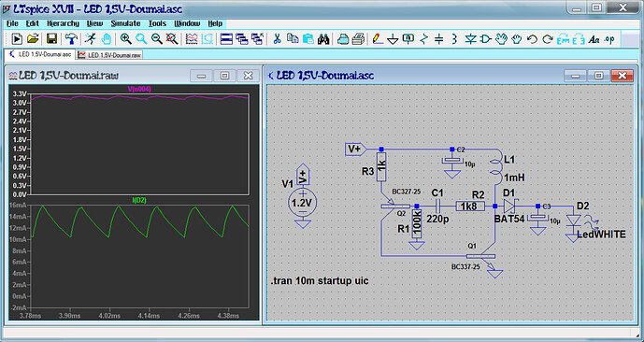Open component browser (gate icon)
This screenshot has height=342, width=644.
485,39
